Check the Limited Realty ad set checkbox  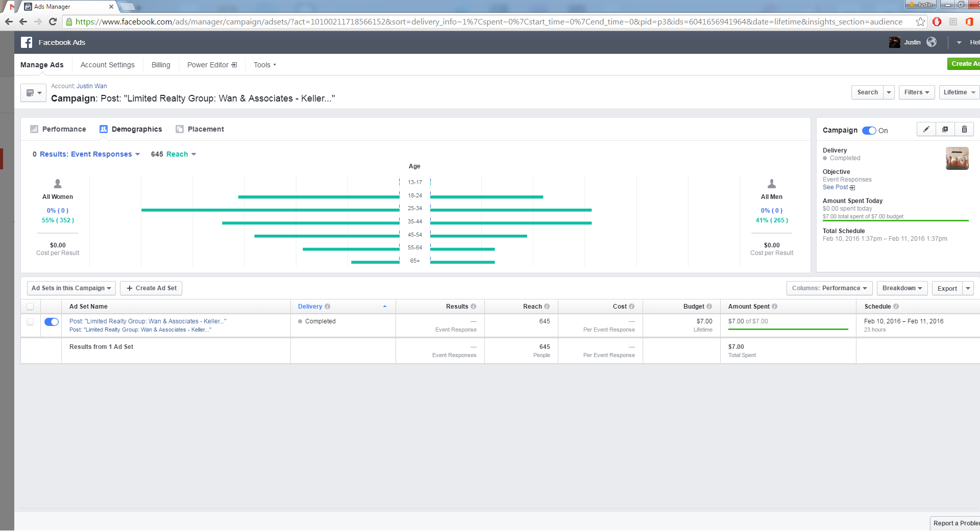click(30, 322)
